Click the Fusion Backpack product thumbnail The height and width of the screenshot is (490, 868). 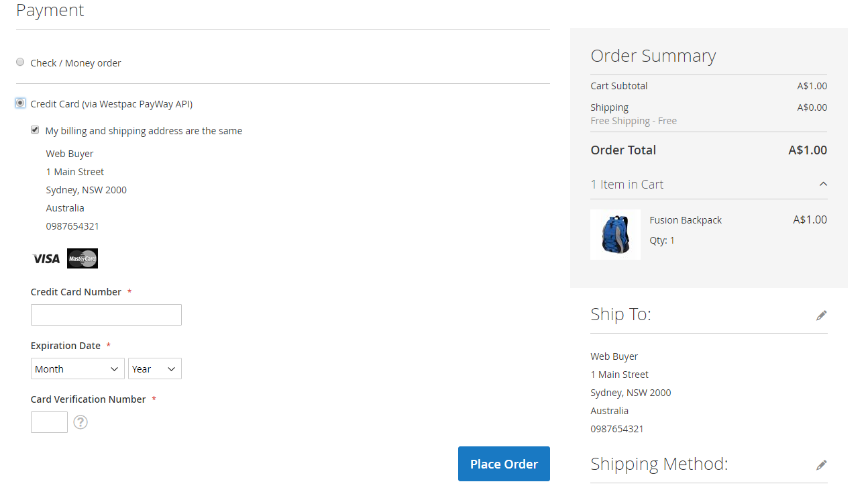click(x=615, y=234)
